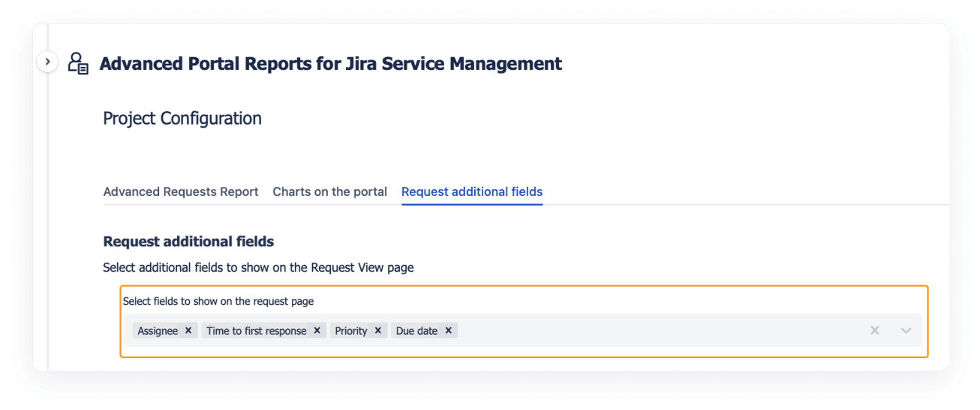This screenshot has width=980, height=410.
Task: Click the Advanced Portal Reports page title
Action: [330, 64]
